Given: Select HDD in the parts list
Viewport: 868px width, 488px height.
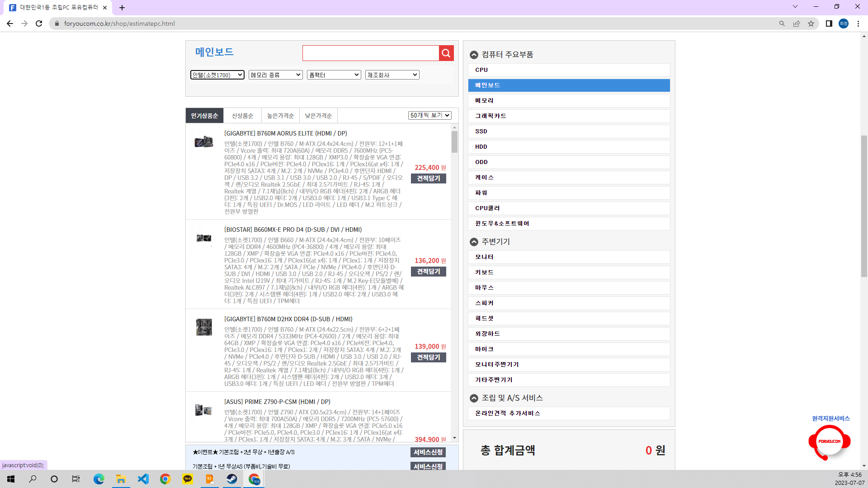Looking at the screenshot, I should 569,147.
